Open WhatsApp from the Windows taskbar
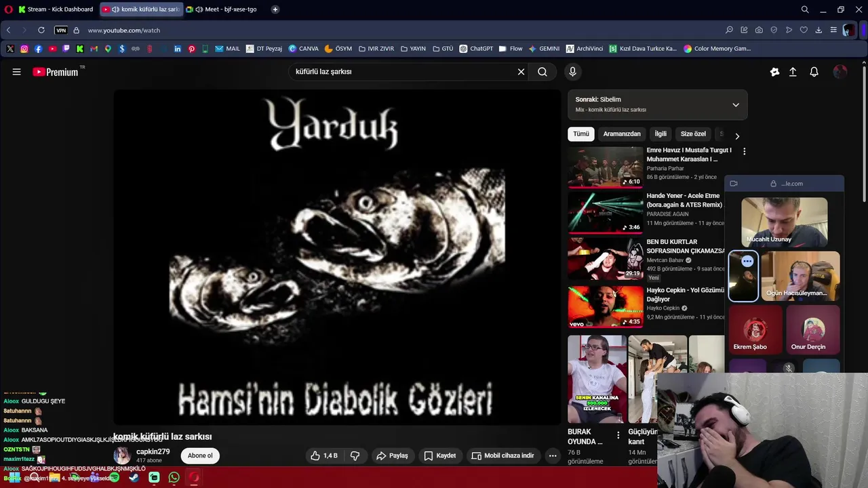This screenshot has width=868, height=488. click(174, 477)
